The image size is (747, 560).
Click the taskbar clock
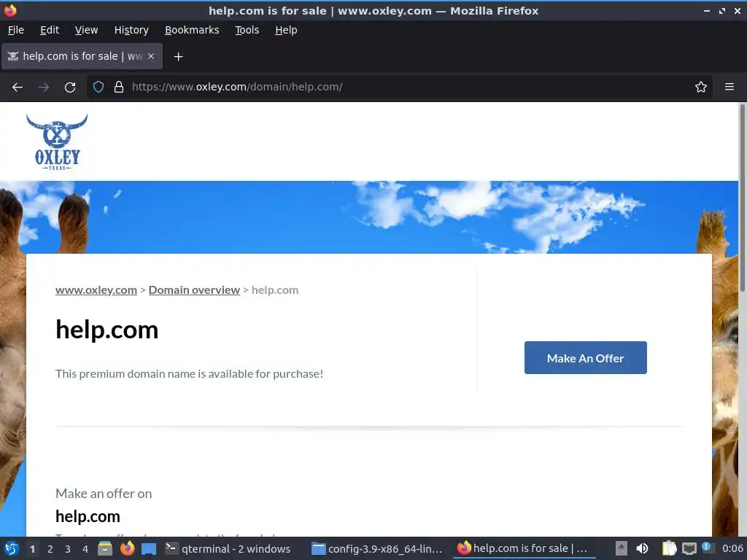[732, 548]
